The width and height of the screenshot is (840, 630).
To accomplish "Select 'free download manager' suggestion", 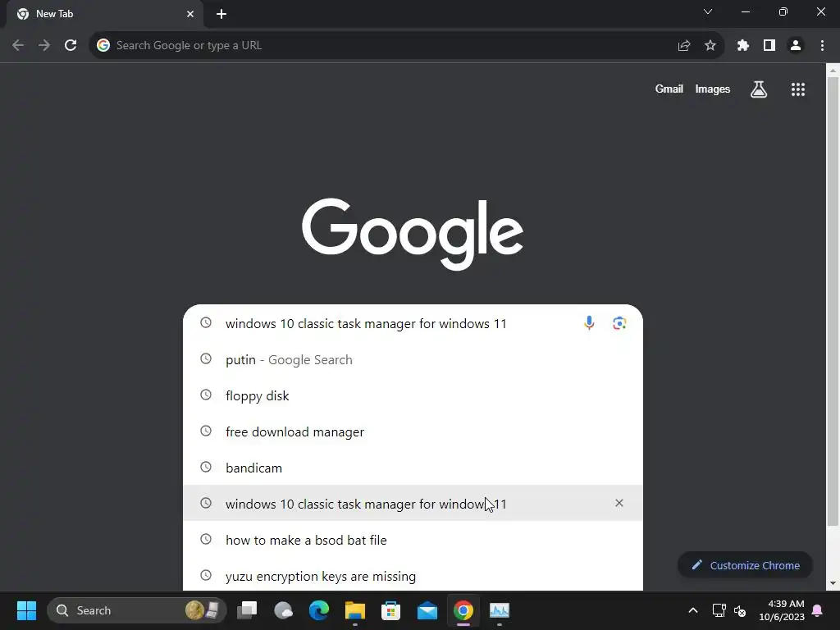I will (x=413, y=431).
